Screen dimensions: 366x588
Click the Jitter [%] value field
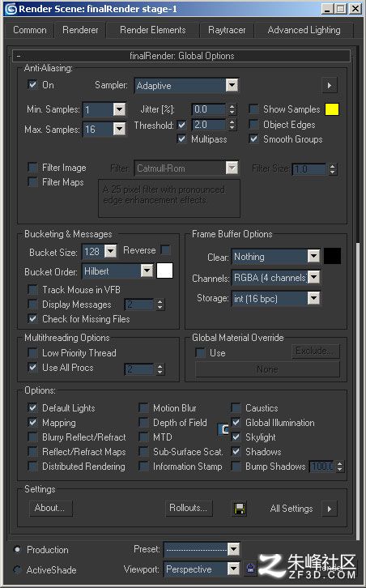(209, 109)
